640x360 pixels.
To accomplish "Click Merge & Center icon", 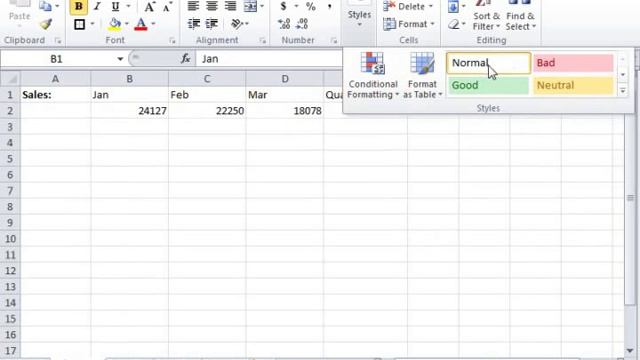I will (x=250, y=6).
